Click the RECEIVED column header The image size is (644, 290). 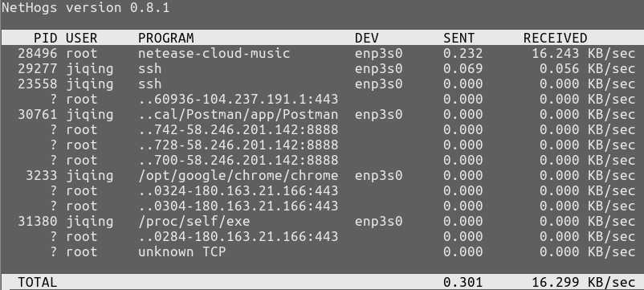(556, 39)
